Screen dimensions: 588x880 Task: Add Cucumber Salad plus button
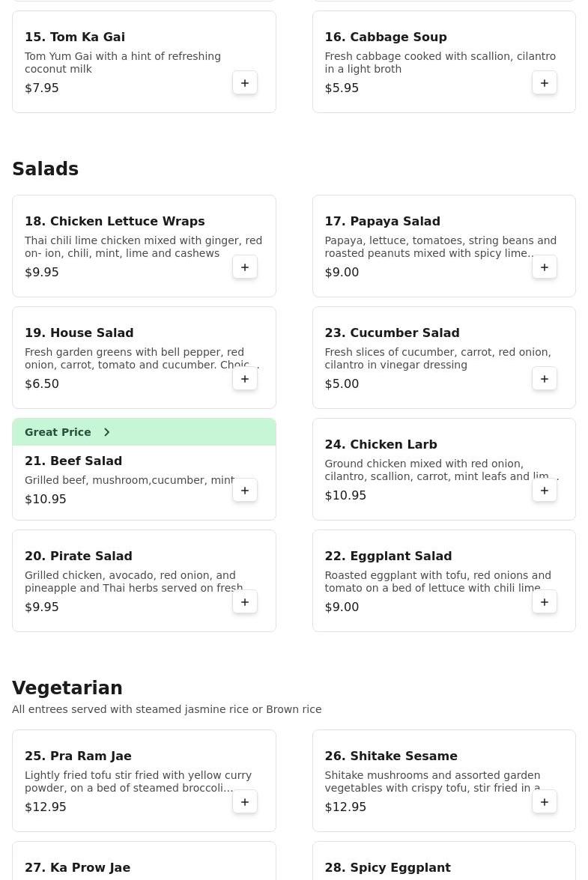545,379
